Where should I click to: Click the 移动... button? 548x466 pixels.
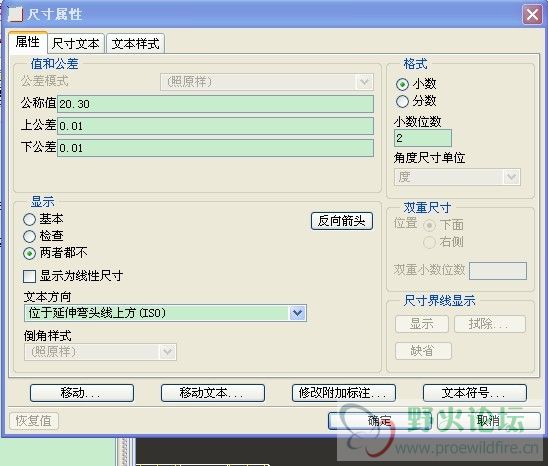tap(82, 393)
